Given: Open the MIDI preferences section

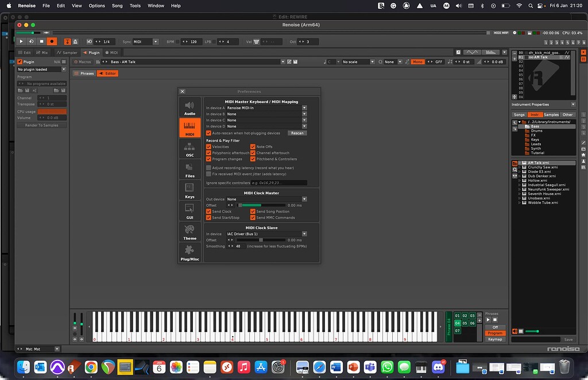Looking at the screenshot, I should (189, 128).
